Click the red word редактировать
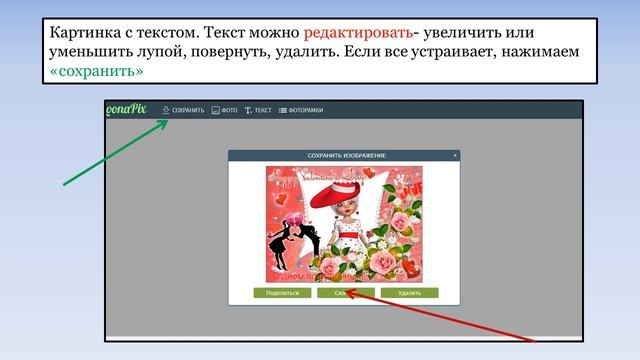The width and height of the screenshot is (640, 360). coord(358,32)
